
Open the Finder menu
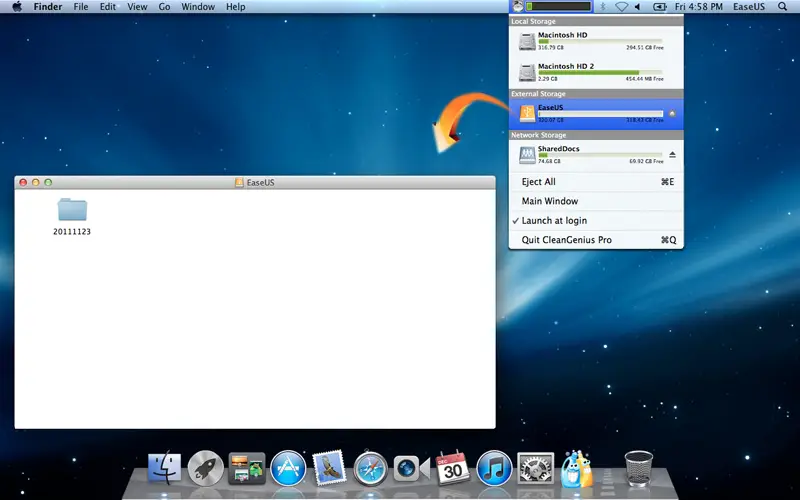[x=47, y=7]
